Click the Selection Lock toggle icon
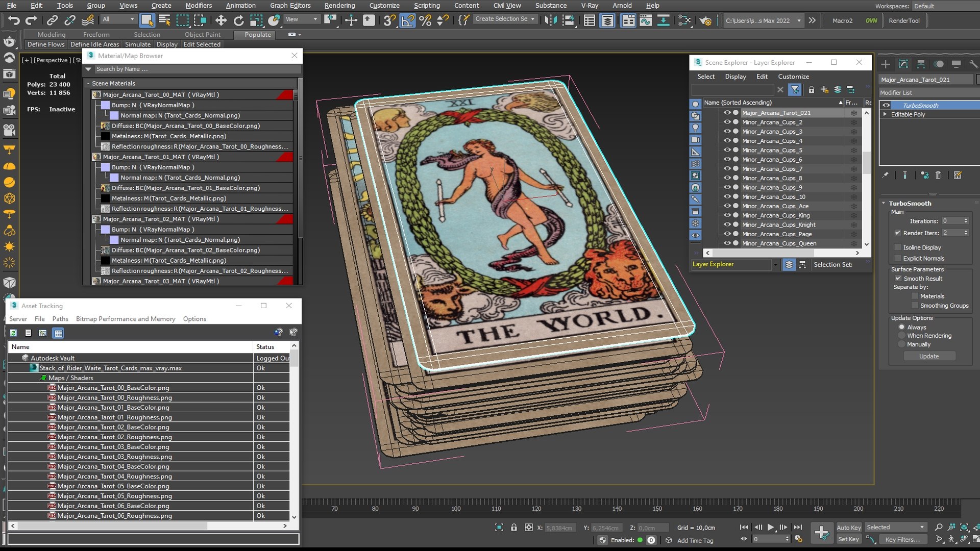The width and height of the screenshot is (980, 551). 514,528
